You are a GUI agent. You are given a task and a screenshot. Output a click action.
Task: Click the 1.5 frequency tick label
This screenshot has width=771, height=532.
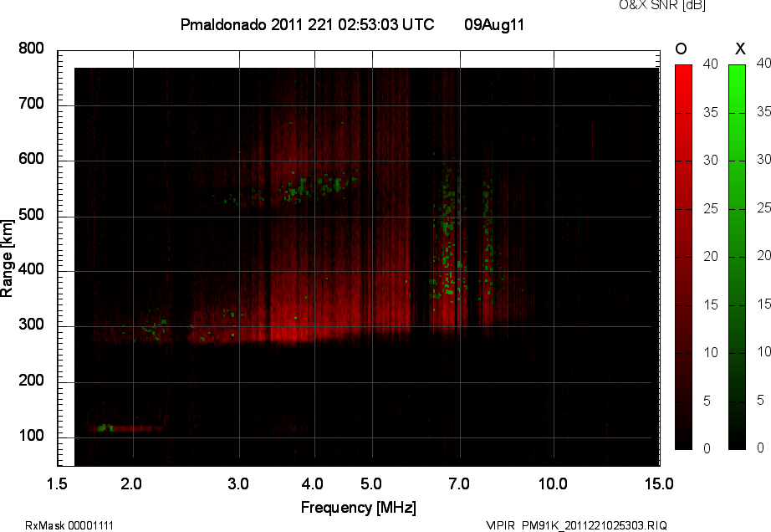click(x=57, y=484)
